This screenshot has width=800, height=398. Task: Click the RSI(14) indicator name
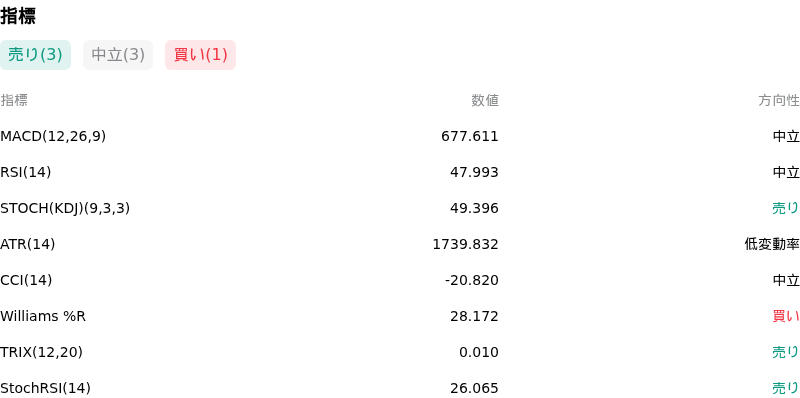tap(26, 172)
